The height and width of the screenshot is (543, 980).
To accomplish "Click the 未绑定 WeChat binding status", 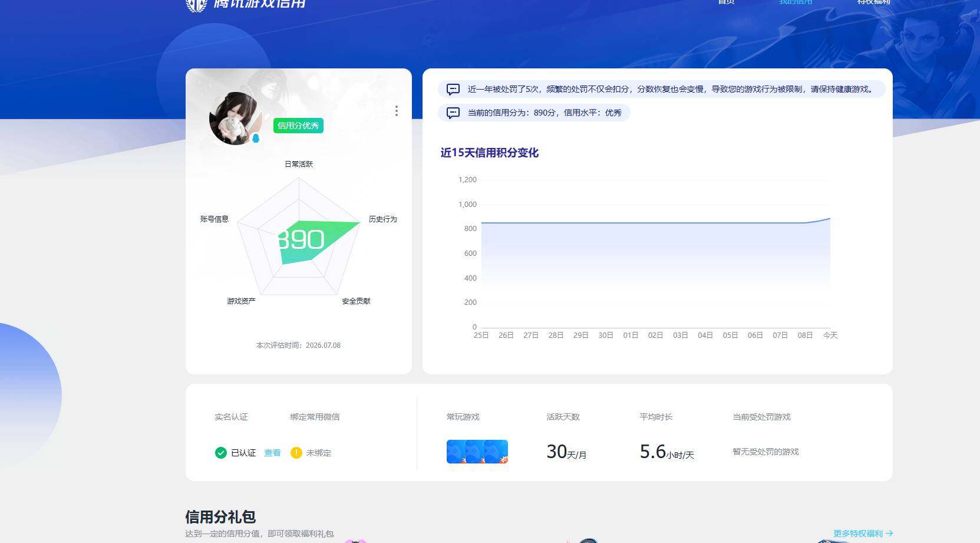I will point(319,453).
